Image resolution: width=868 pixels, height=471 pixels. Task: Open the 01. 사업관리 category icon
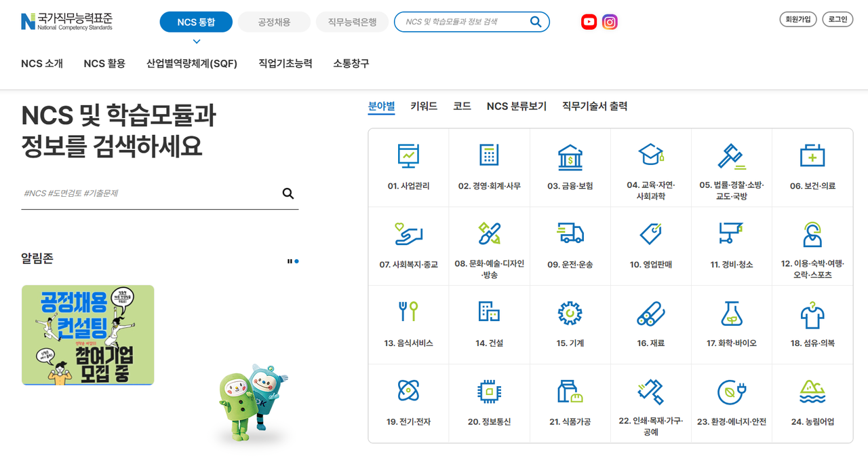click(x=408, y=155)
